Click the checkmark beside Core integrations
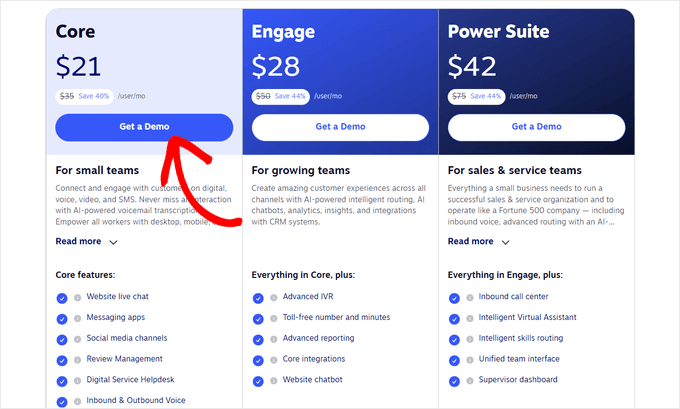680x409 pixels. point(258,359)
